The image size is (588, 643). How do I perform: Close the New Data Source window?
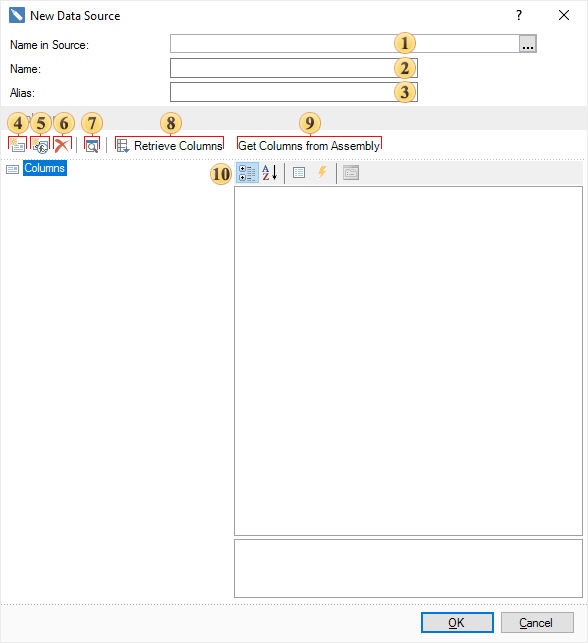(x=564, y=16)
